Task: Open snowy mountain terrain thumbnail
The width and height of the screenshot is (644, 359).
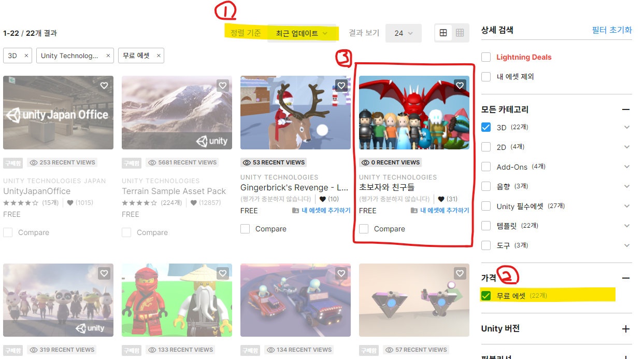Action: tap(177, 113)
